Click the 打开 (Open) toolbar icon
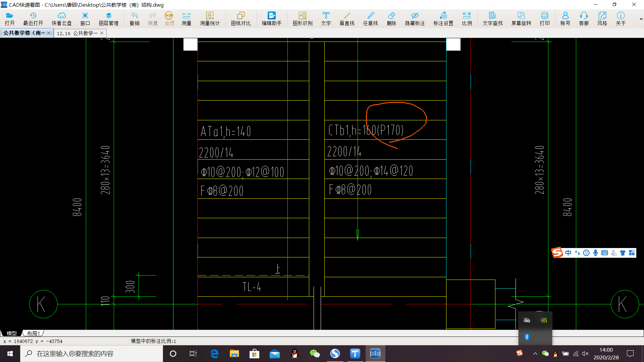The image size is (644, 362). point(10,19)
